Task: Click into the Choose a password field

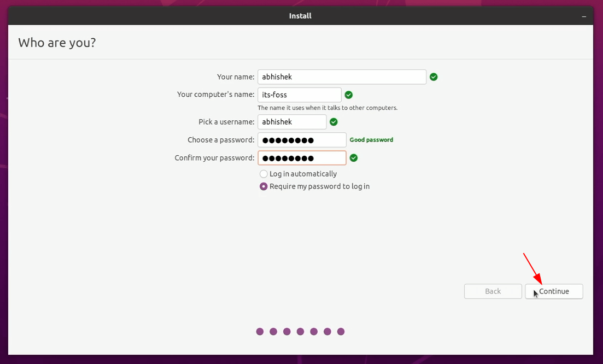Action: 302,140
